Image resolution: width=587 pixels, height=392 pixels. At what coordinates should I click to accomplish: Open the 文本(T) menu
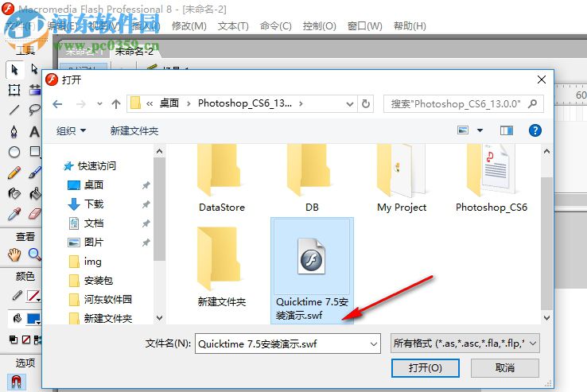click(x=233, y=25)
